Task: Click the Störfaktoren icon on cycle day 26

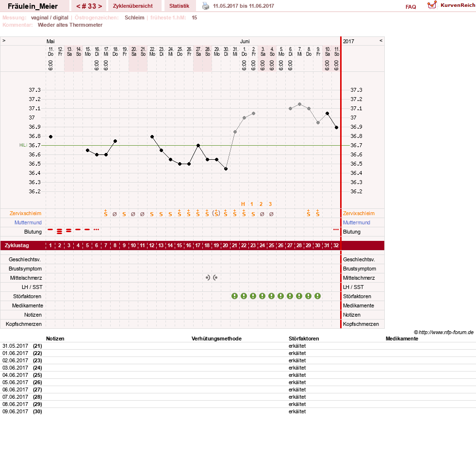Action: click(x=280, y=296)
